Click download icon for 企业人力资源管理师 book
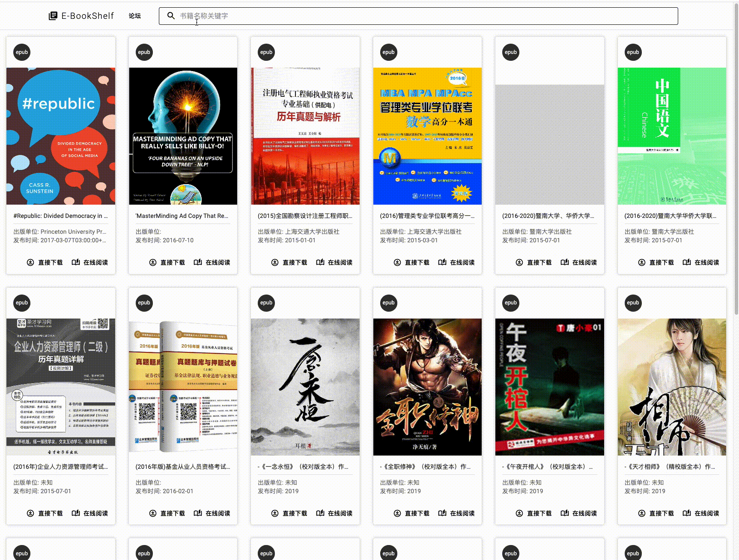The image size is (739, 560). pos(30,513)
